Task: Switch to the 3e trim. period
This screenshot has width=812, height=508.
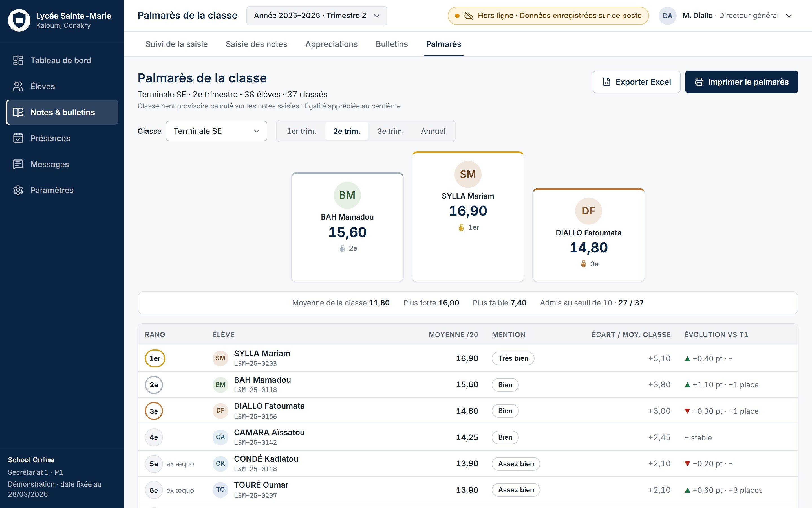Action: point(390,131)
